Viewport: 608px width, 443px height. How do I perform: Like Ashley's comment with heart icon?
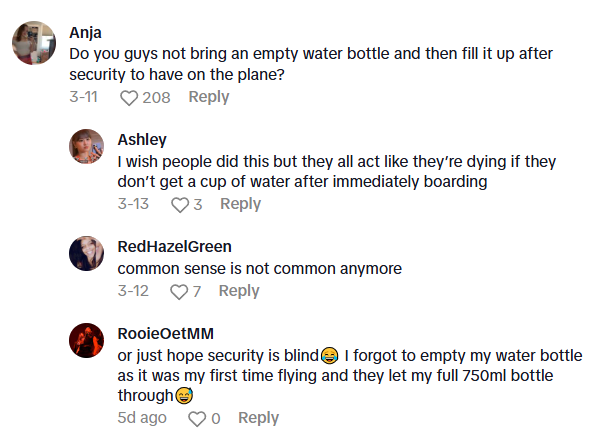point(179,204)
